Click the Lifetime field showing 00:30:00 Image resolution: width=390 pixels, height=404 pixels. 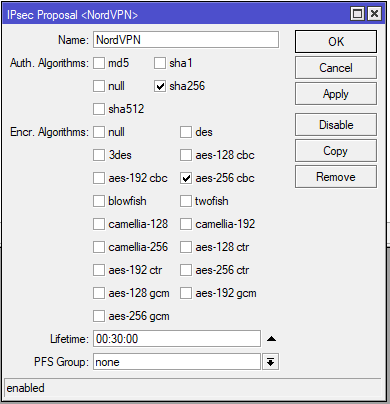point(177,339)
